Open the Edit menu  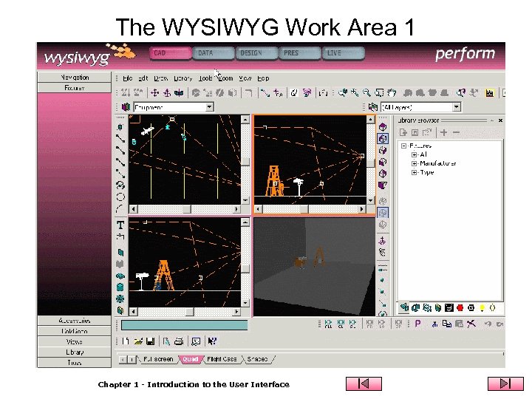pyautogui.click(x=143, y=78)
